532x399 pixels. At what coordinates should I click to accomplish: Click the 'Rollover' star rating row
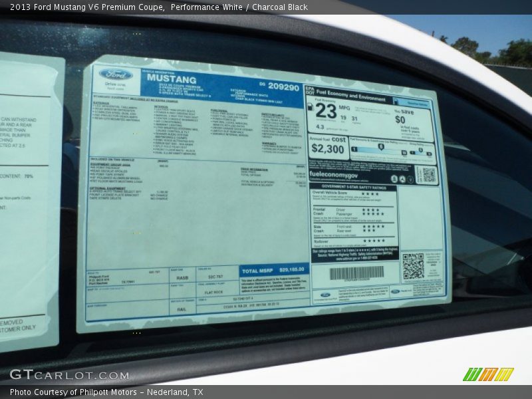(353, 241)
